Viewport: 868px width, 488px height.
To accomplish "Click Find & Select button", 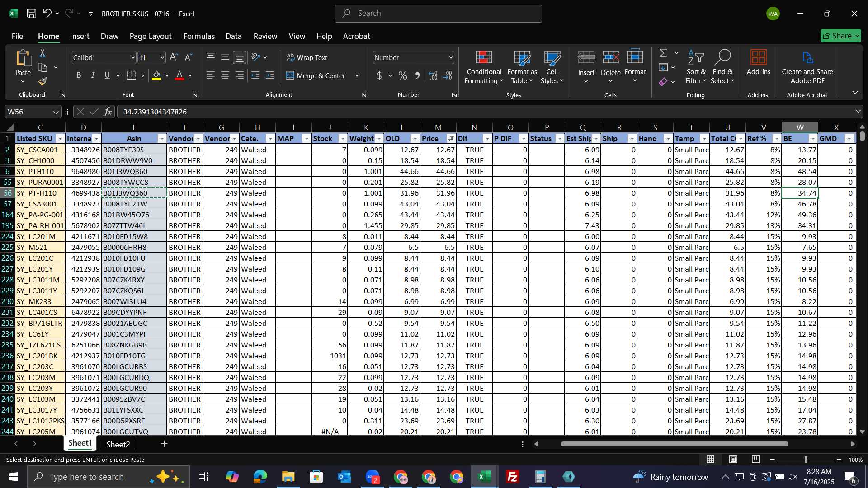I will click(722, 67).
